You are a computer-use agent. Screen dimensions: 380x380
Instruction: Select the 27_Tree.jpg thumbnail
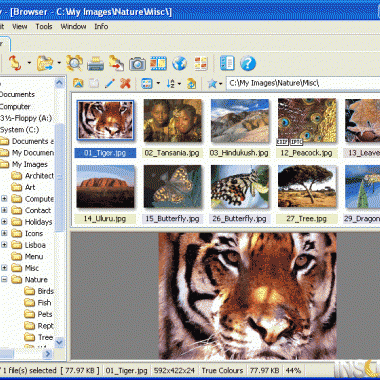pos(307,186)
